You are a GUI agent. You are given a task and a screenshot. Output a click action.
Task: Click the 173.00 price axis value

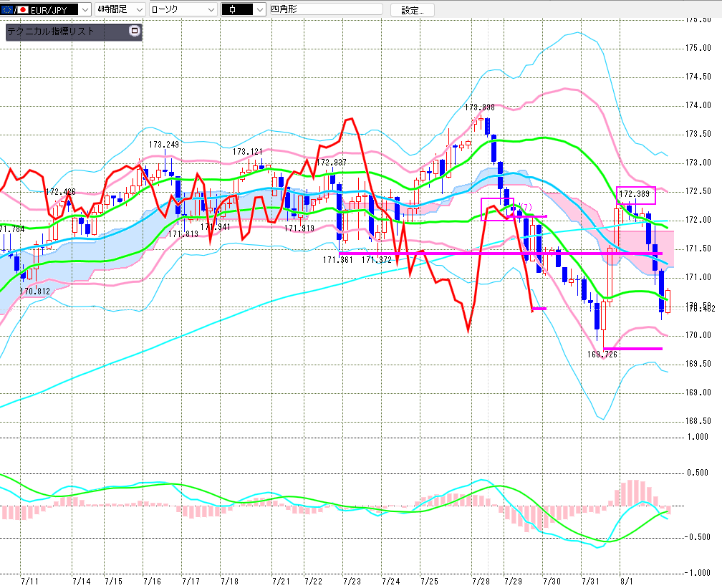pyautogui.click(x=698, y=163)
